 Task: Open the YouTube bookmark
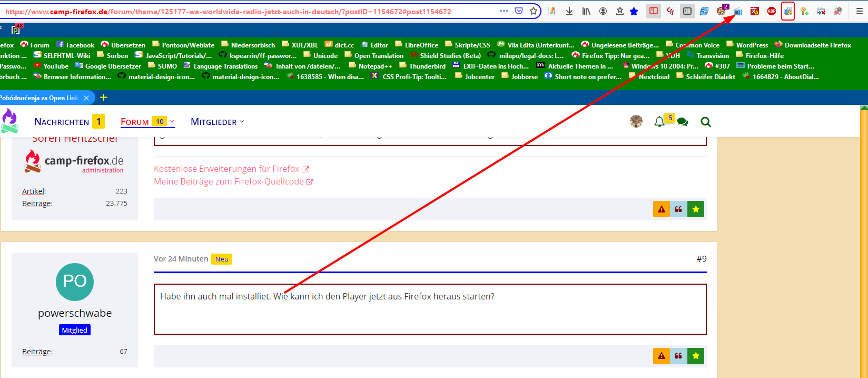[x=51, y=66]
